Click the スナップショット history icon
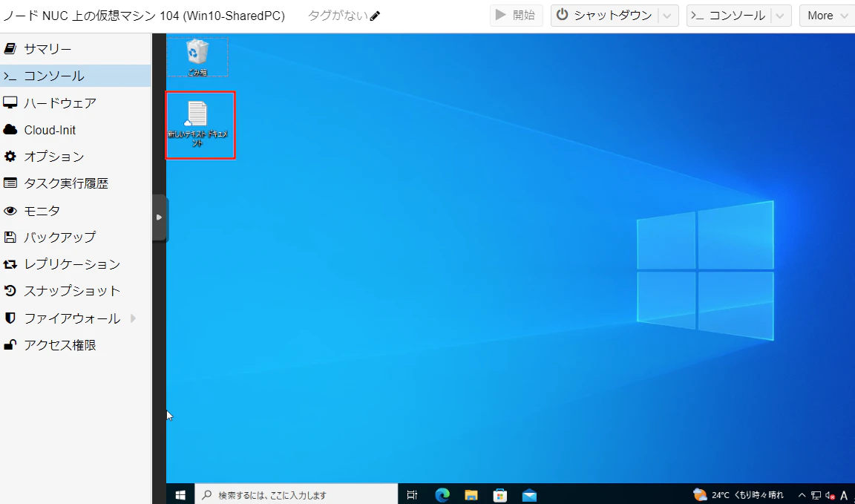 point(10,291)
